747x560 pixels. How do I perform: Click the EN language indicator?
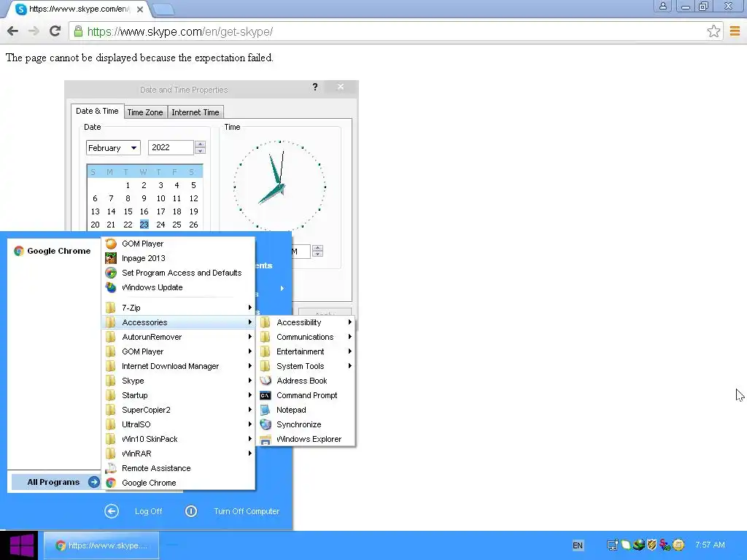pyautogui.click(x=578, y=545)
